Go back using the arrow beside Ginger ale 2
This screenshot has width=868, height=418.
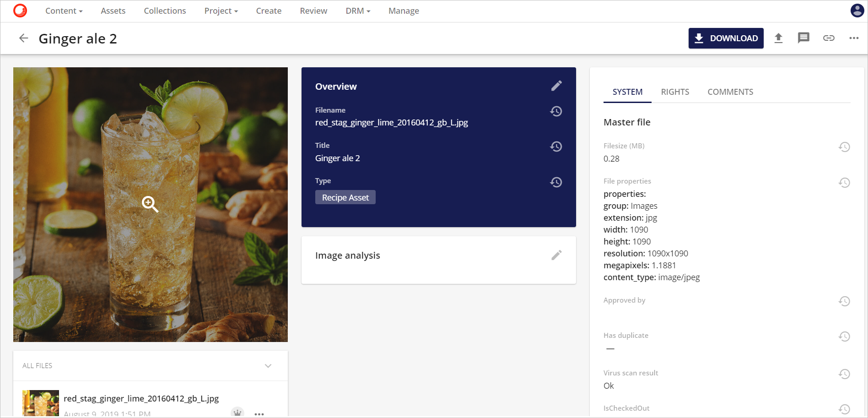pos(23,38)
